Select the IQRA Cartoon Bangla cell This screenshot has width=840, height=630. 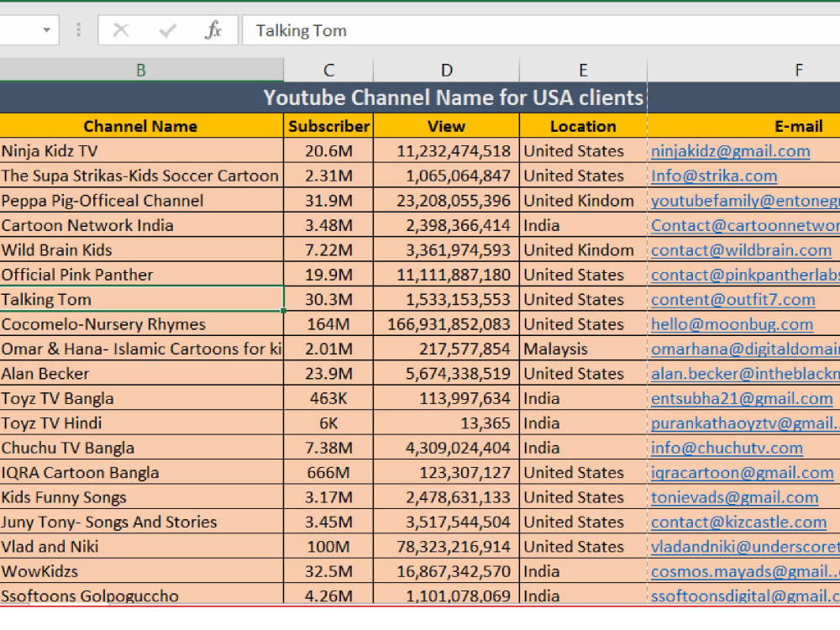point(141,472)
